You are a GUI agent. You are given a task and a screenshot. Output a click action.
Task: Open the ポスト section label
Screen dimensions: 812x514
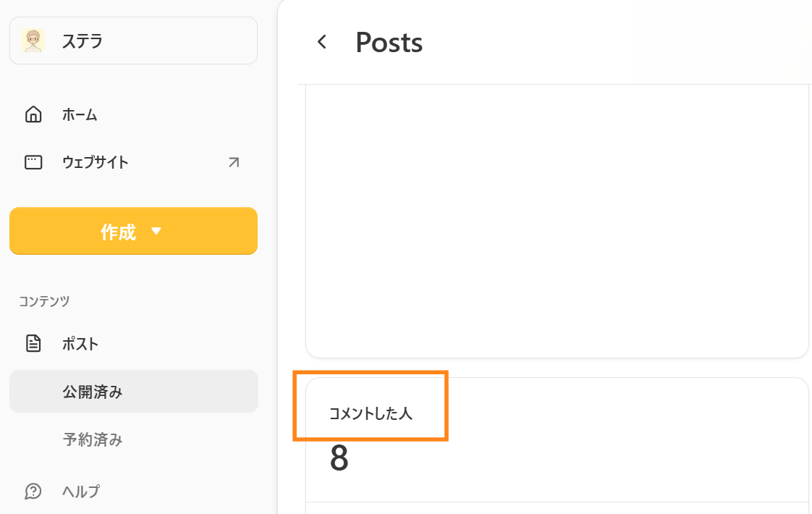click(80, 344)
